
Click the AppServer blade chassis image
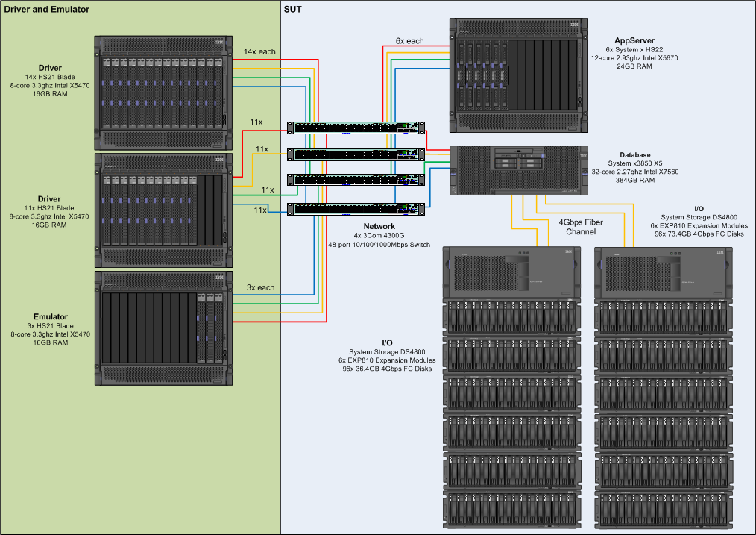click(518, 75)
